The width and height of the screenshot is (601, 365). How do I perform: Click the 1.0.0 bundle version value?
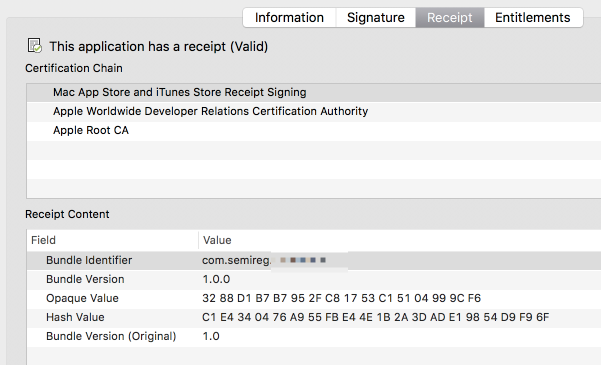[x=216, y=280]
